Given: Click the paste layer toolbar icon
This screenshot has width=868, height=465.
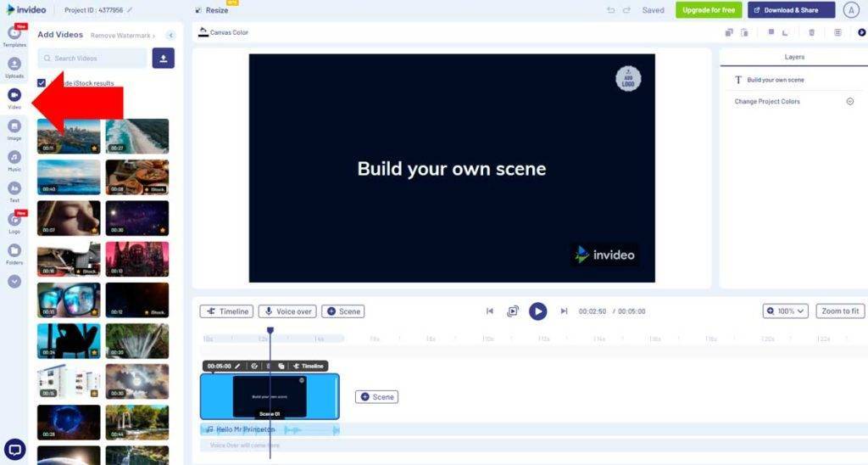Looking at the screenshot, I should coord(744,33).
